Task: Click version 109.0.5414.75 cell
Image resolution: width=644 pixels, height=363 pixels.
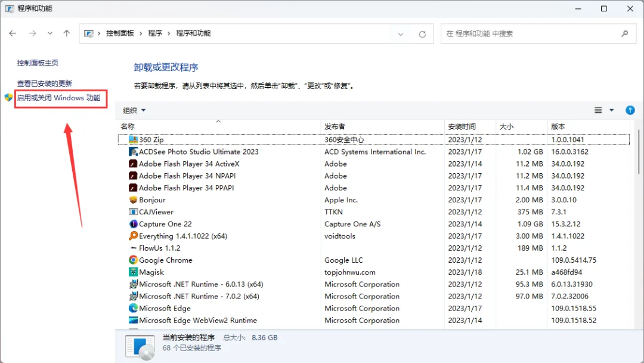Action: pyautogui.click(x=574, y=260)
